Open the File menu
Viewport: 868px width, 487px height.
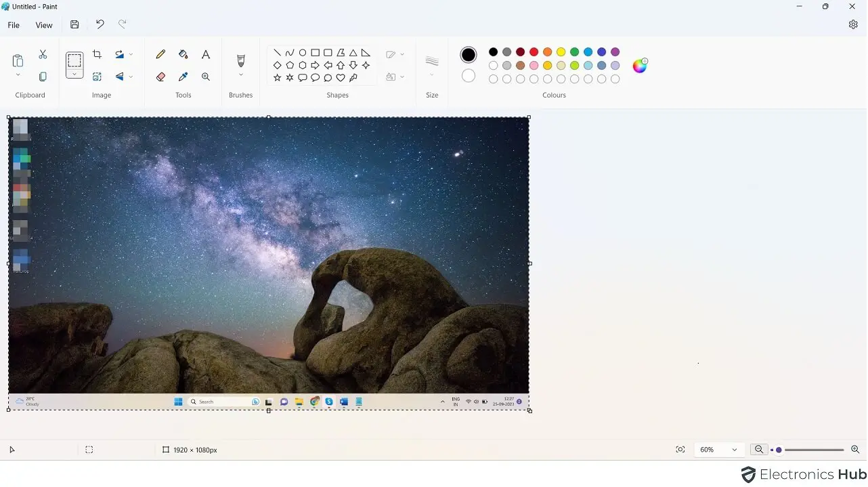14,25
